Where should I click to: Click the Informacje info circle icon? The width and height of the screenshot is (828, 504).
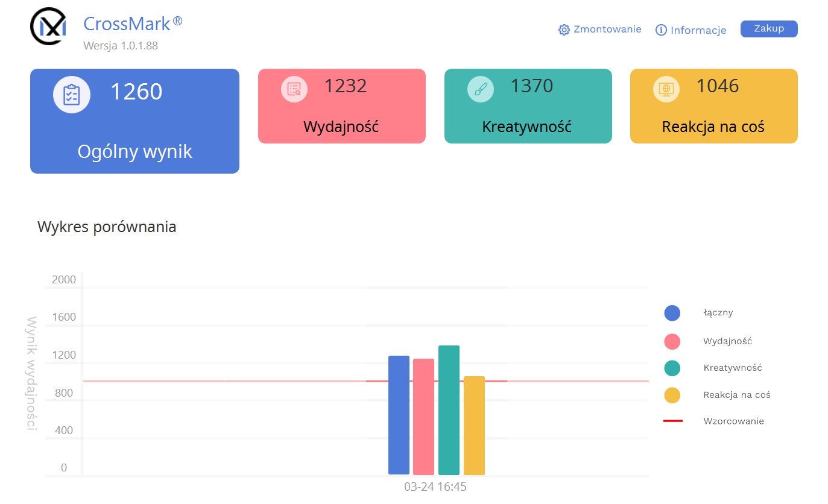point(661,30)
